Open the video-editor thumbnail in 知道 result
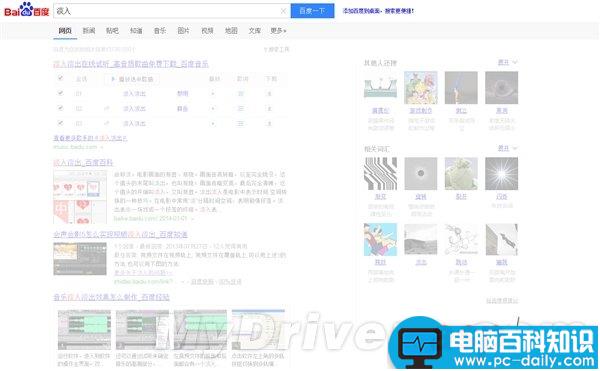Image resolution: width=600 pixels, height=371 pixels. (x=80, y=259)
